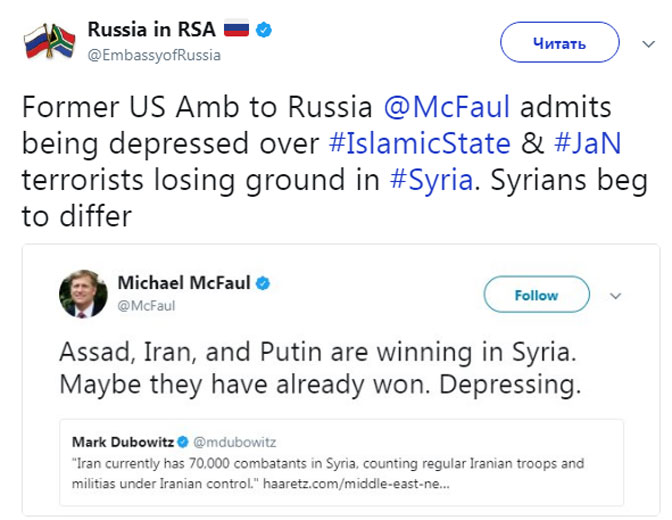Click the @EmbassyofRussia handle
Screen dimensions: 672x520
coord(154,55)
